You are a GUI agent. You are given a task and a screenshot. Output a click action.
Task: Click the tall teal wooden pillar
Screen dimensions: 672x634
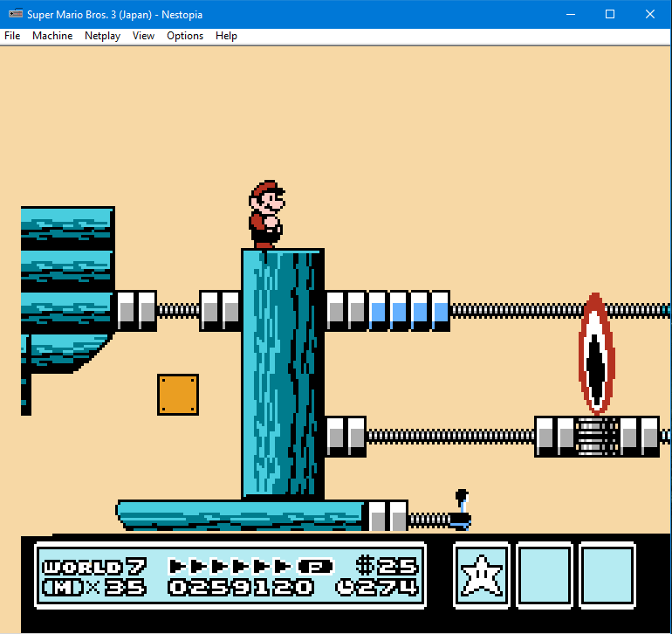click(x=283, y=374)
